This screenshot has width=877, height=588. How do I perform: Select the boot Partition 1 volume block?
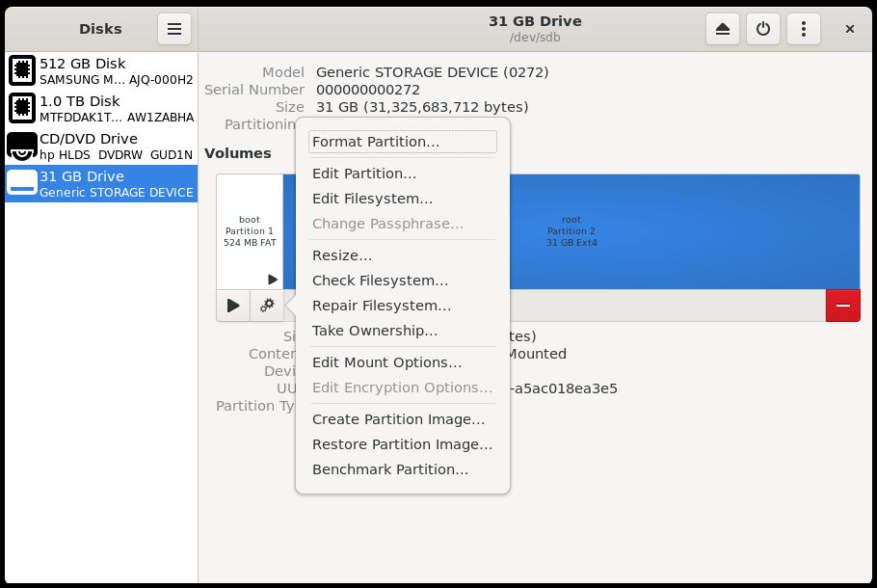[250, 231]
